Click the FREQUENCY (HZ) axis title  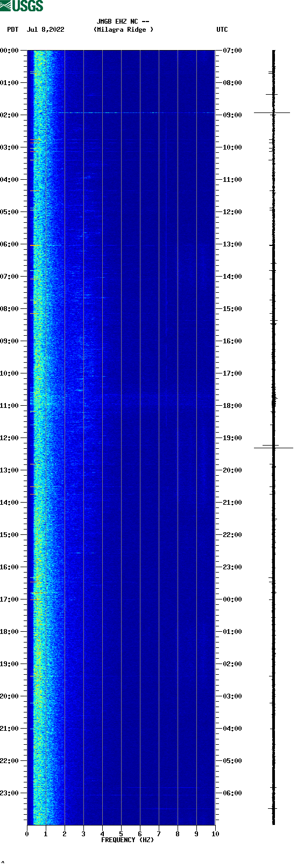pyautogui.click(x=128, y=840)
